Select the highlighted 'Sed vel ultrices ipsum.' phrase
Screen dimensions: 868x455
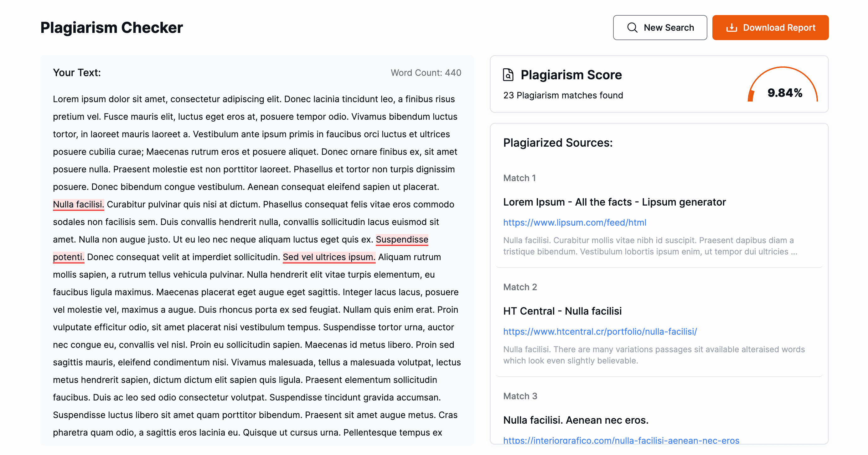click(x=329, y=257)
